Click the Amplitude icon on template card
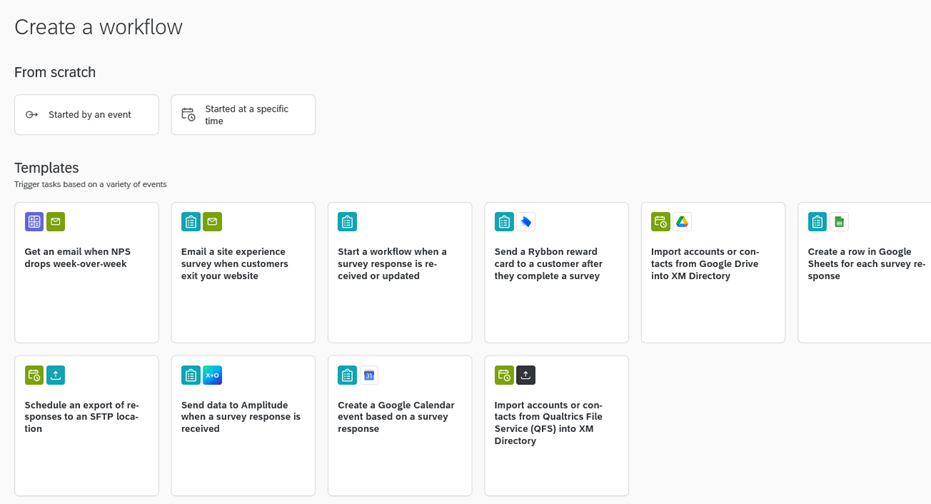The image size is (931, 504). click(x=212, y=375)
